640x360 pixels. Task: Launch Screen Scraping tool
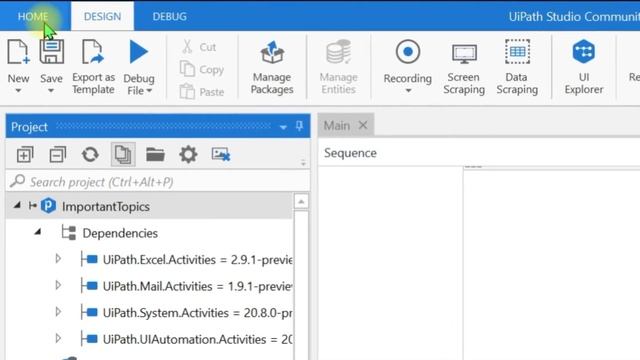tap(464, 68)
